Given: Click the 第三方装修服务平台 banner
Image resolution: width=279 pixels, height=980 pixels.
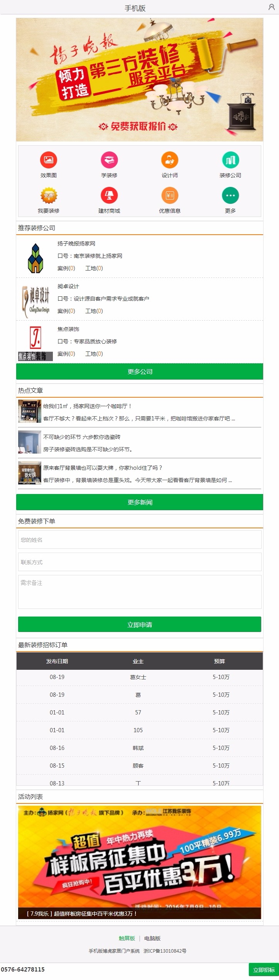Looking at the screenshot, I should tap(140, 79).
